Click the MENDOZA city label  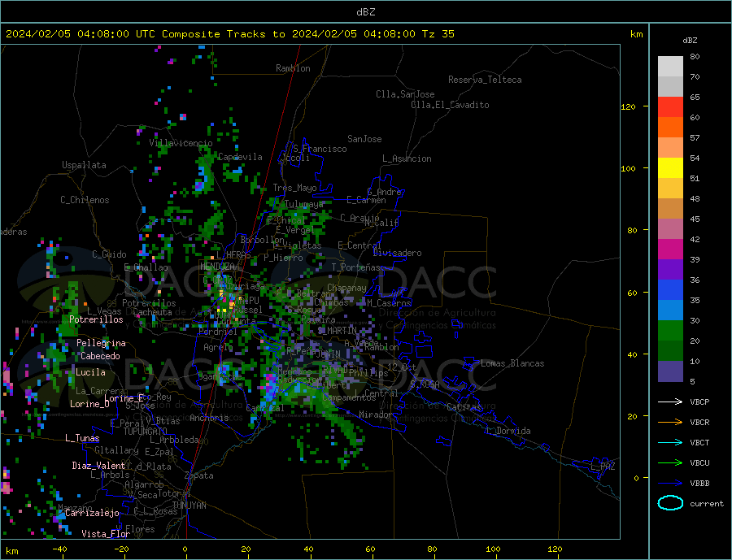(217, 267)
